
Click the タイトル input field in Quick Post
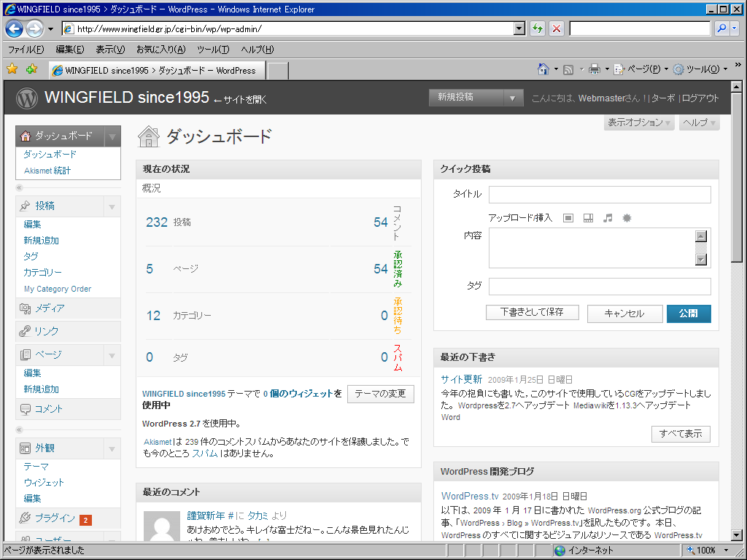(x=600, y=195)
